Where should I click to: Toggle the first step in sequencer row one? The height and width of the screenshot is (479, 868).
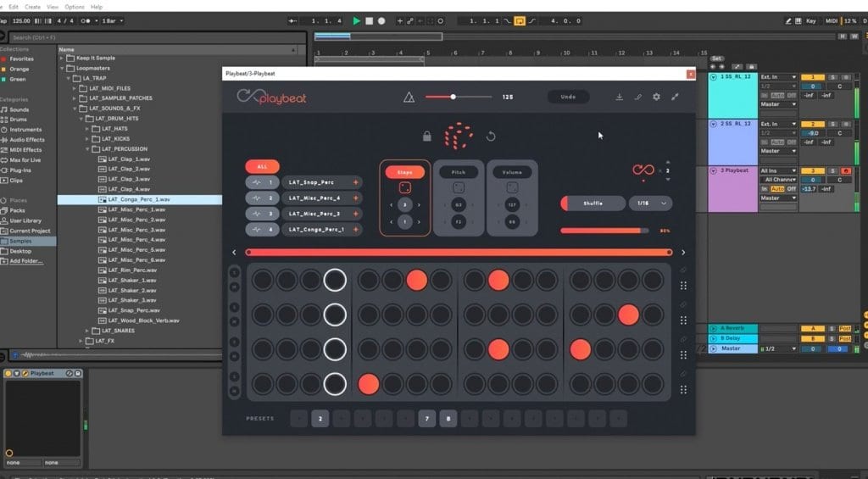pyautogui.click(x=263, y=281)
